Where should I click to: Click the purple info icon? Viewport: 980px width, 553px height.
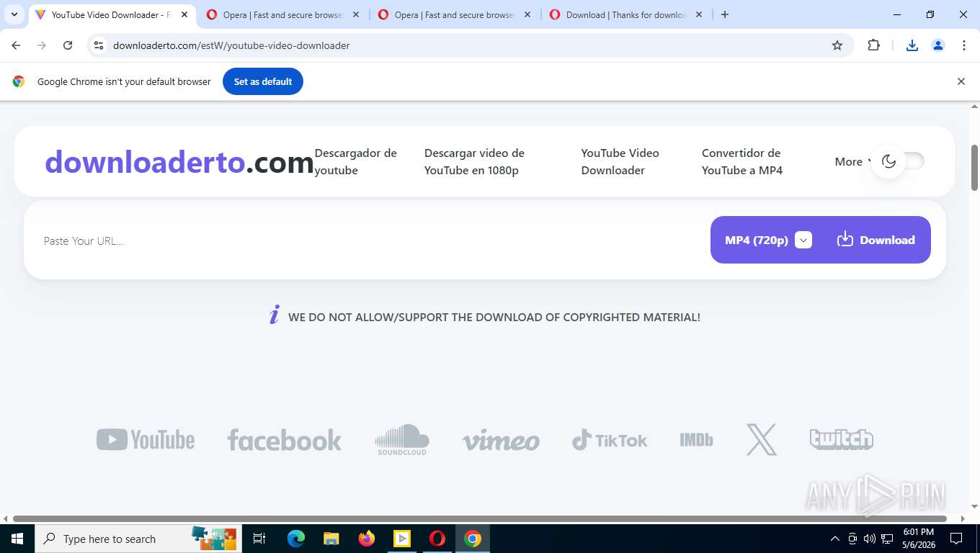pos(274,315)
